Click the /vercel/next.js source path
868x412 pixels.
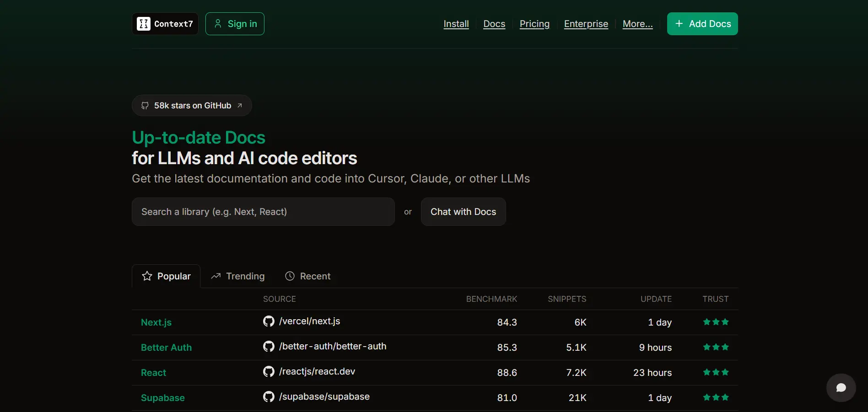tap(310, 321)
